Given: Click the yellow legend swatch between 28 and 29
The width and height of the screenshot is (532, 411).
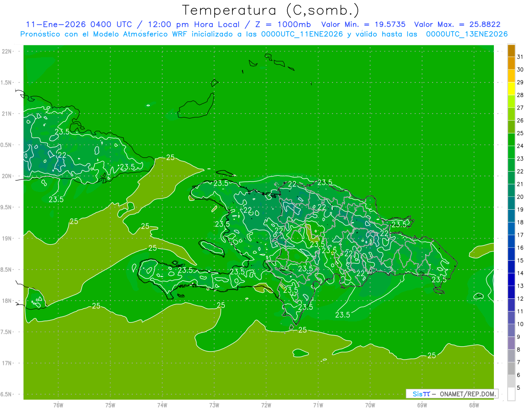Looking at the screenshot, I should tap(511, 89).
